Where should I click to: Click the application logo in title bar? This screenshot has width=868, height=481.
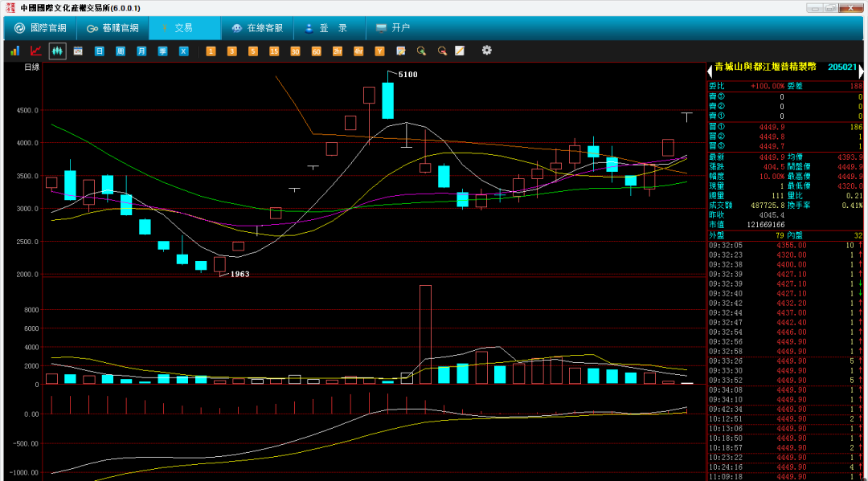point(10,8)
